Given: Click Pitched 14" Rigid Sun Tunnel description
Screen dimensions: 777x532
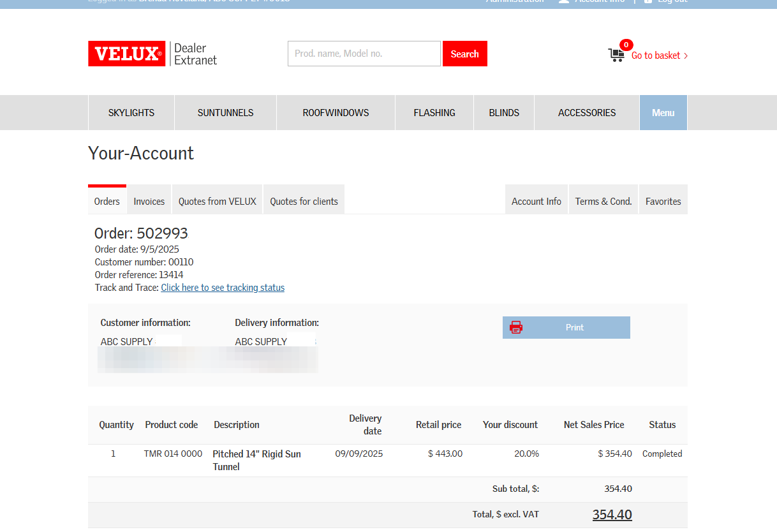Looking at the screenshot, I should click(x=257, y=461).
